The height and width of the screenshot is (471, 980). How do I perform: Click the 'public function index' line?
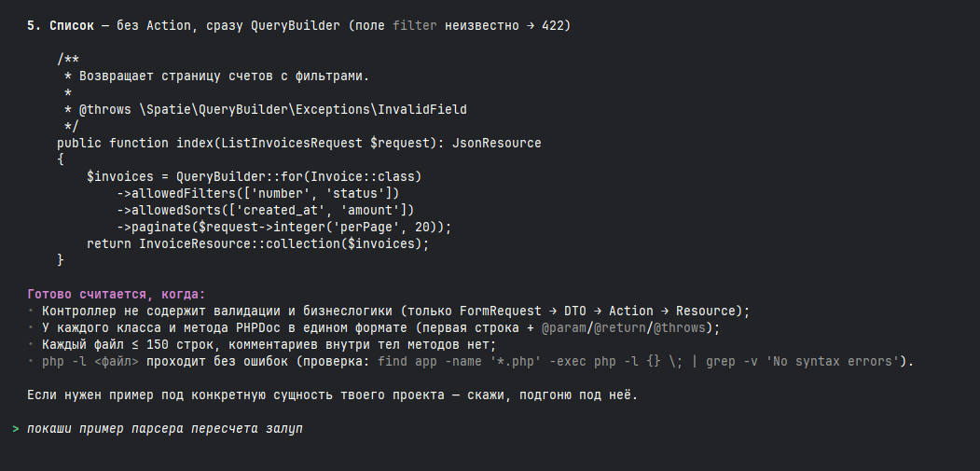[298, 144]
